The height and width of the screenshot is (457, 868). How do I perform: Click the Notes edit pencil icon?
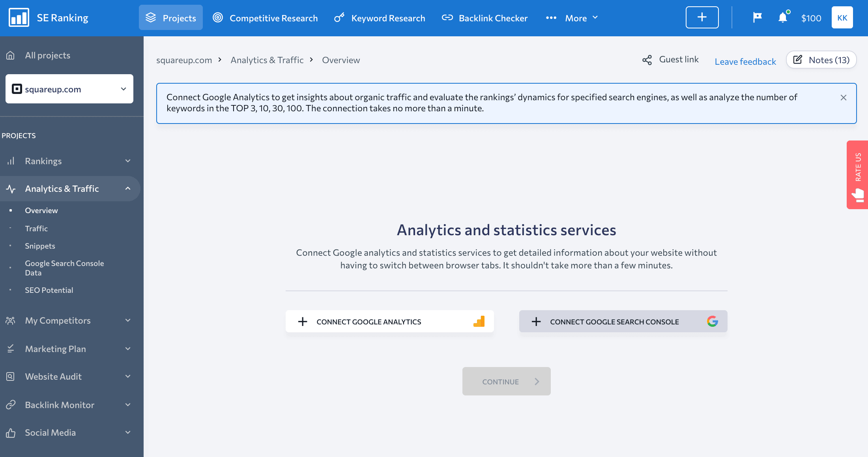[798, 60]
